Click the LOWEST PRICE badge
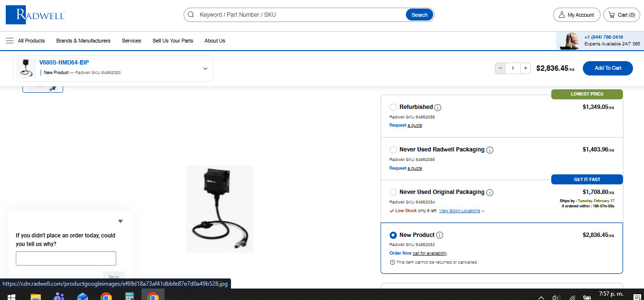Viewport: 644px width, 300px height. click(x=587, y=94)
